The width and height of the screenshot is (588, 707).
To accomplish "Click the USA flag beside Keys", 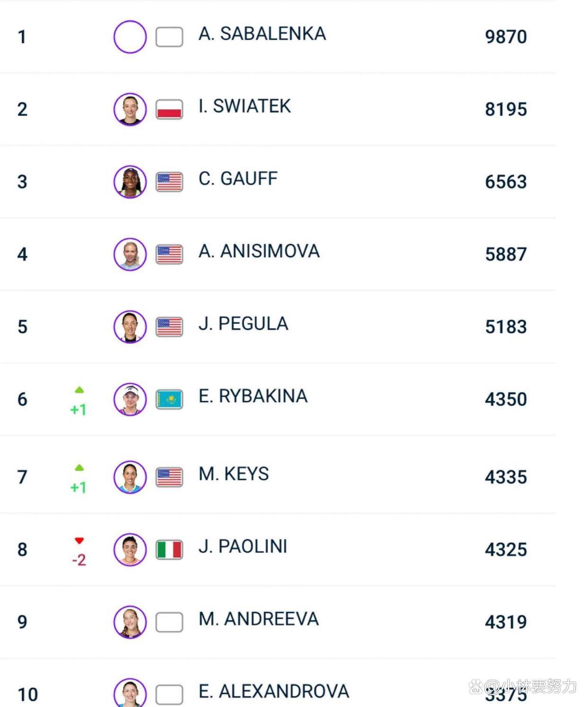I will pyautogui.click(x=169, y=477).
